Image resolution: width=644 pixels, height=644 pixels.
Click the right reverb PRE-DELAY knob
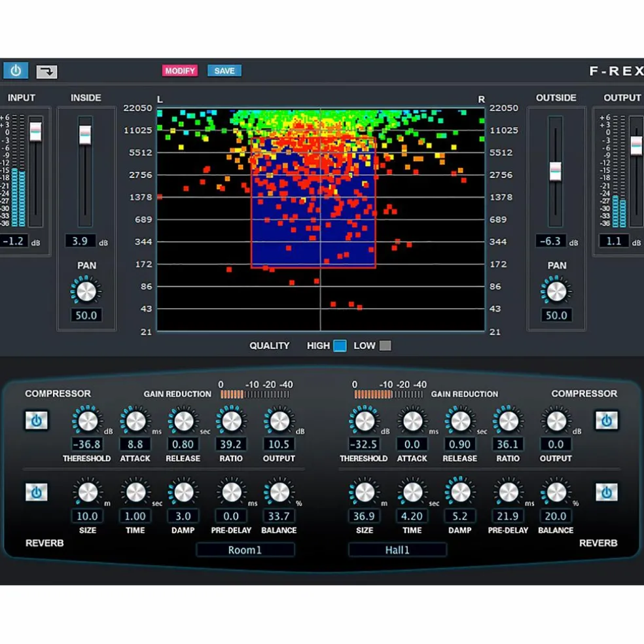click(509, 492)
